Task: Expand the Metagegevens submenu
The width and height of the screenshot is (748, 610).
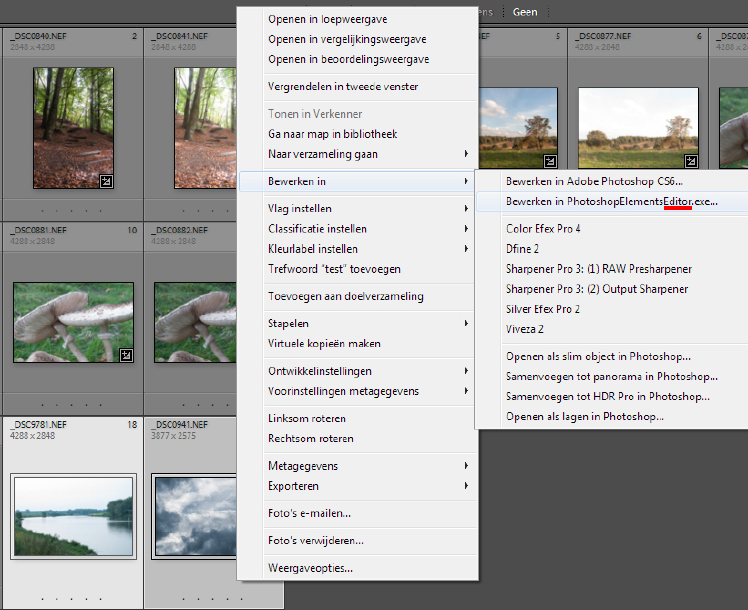Action: [358, 466]
